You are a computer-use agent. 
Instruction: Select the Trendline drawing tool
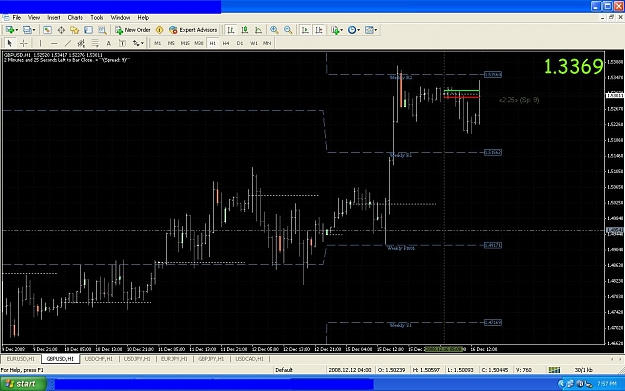68,43
